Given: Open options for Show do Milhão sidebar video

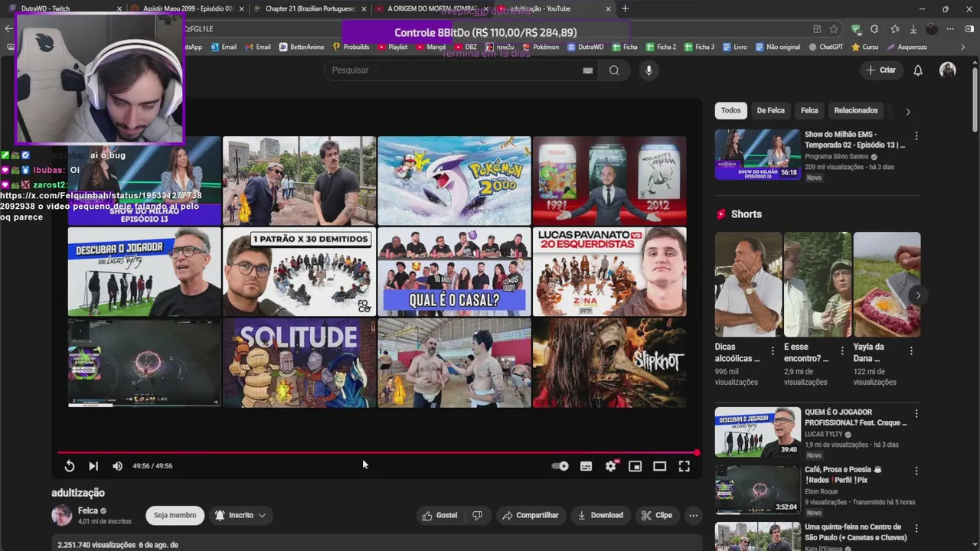Looking at the screenshot, I should click(916, 135).
